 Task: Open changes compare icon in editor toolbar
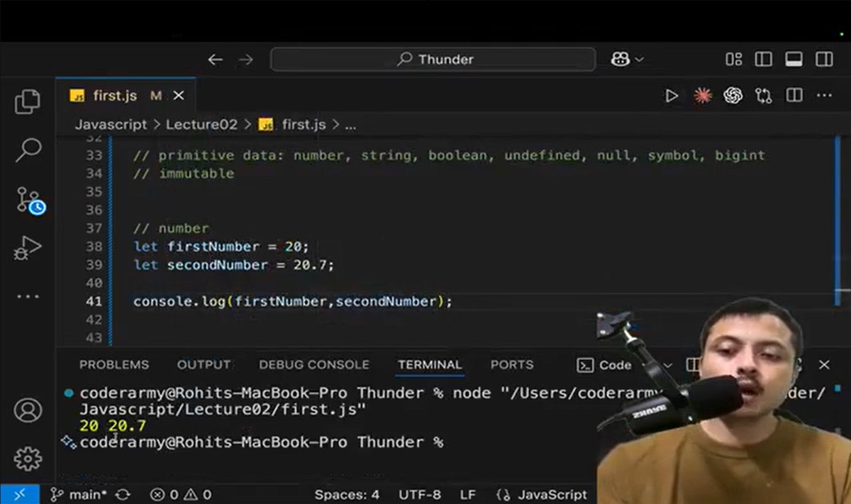pyautogui.click(x=764, y=96)
